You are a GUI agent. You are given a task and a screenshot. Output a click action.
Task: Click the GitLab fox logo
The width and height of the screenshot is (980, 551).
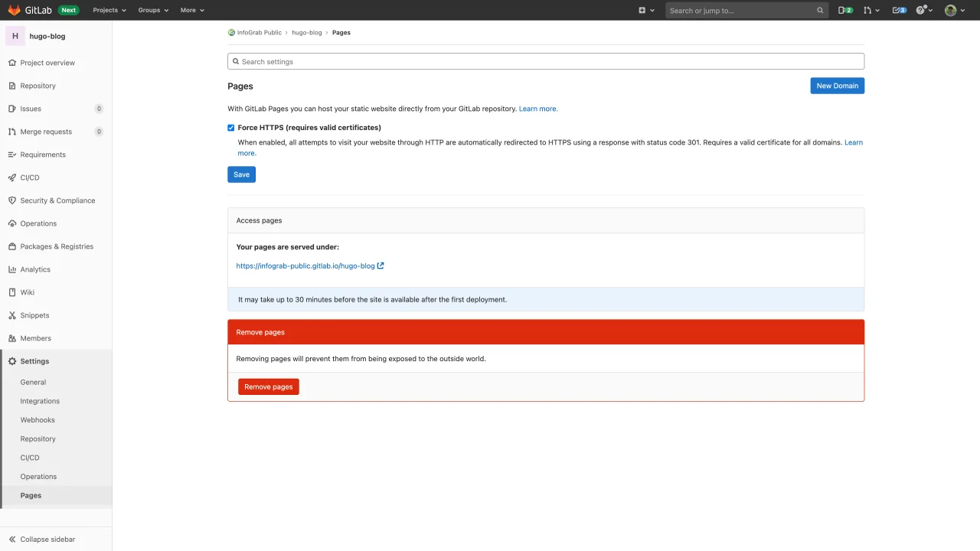pos(14,10)
